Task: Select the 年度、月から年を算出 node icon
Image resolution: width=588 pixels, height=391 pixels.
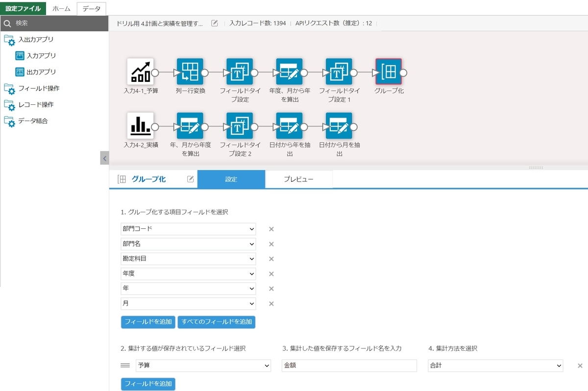Action: 290,72
